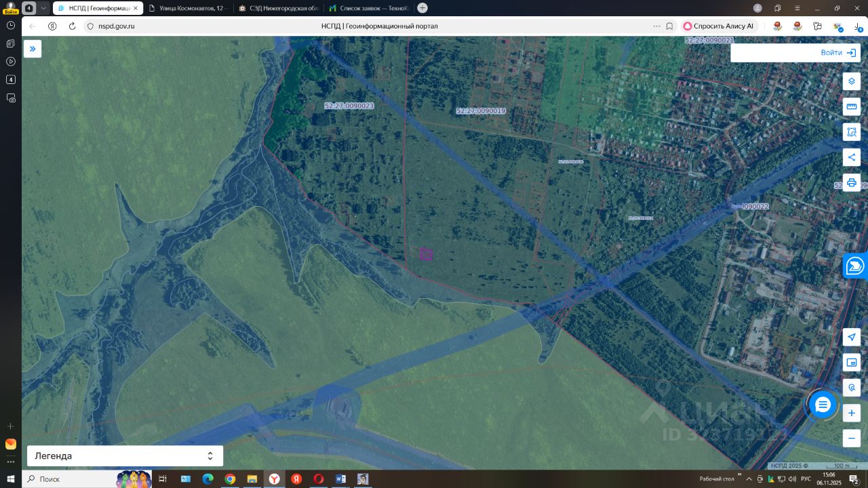Locate my position on the map
The width and height of the screenshot is (868, 488).
[852, 338]
